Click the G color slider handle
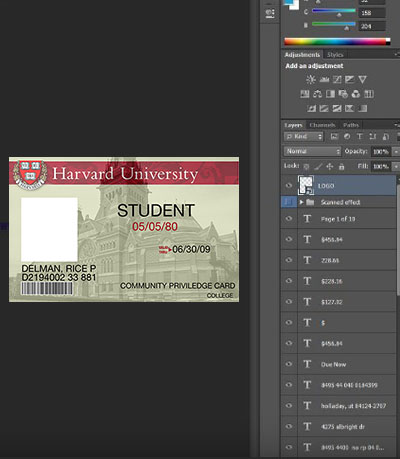The width and height of the screenshot is (400, 459). click(339, 15)
